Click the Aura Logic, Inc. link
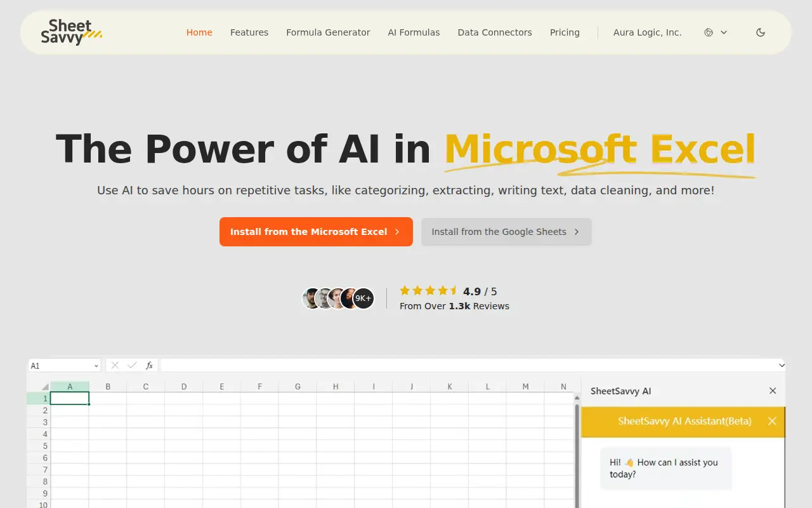This screenshot has width=812, height=508. tap(648, 32)
